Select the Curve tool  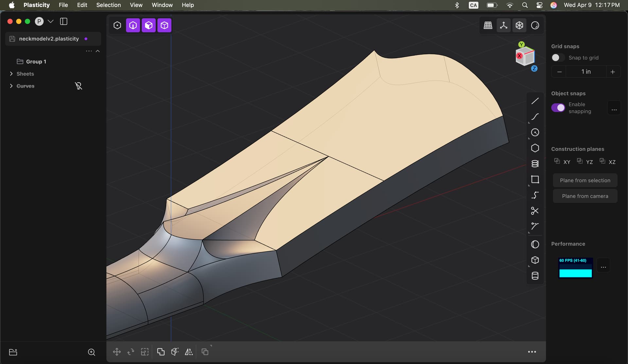tap(535, 117)
